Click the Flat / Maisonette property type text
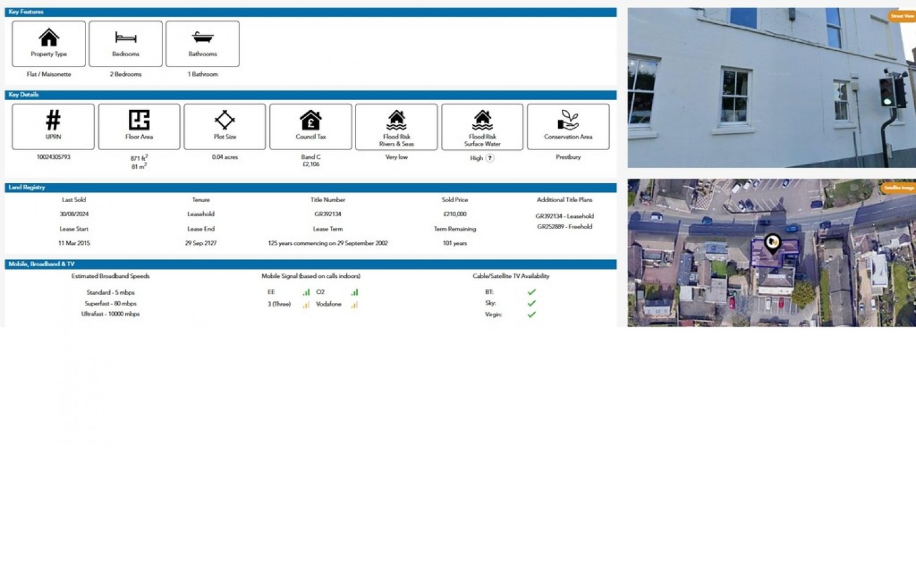This screenshot has width=916, height=588. point(49,74)
